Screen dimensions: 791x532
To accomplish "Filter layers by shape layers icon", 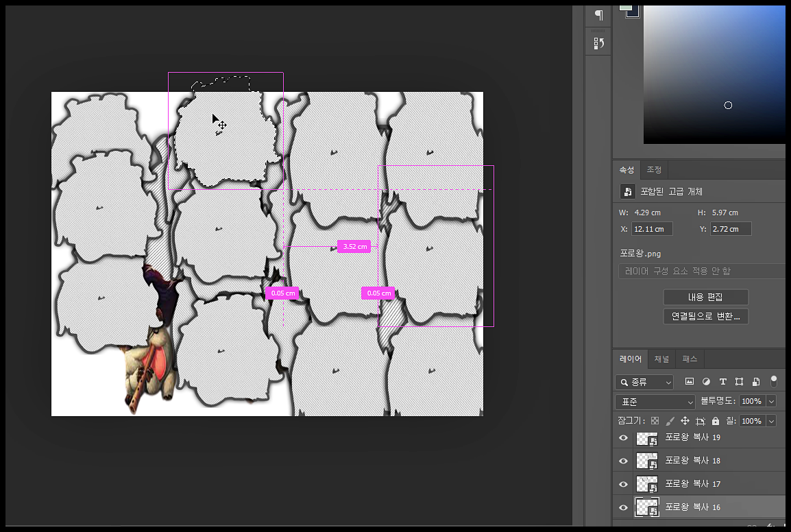I will (739, 382).
